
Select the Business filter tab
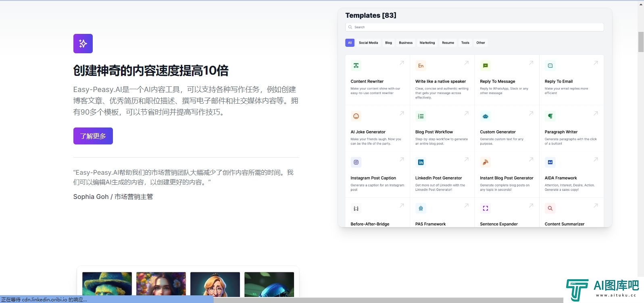click(406, 43)
